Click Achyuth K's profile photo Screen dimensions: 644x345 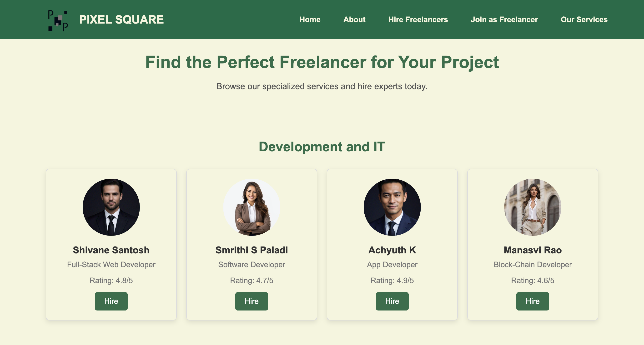coord(392,207)
